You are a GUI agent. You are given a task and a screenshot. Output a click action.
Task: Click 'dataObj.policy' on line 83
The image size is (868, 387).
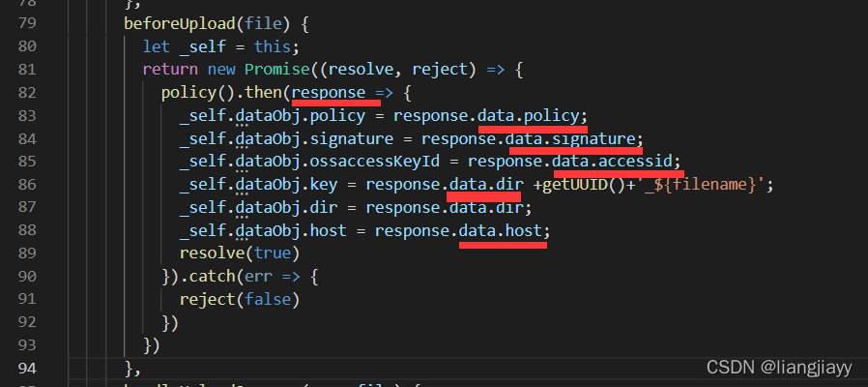(300, 116)
